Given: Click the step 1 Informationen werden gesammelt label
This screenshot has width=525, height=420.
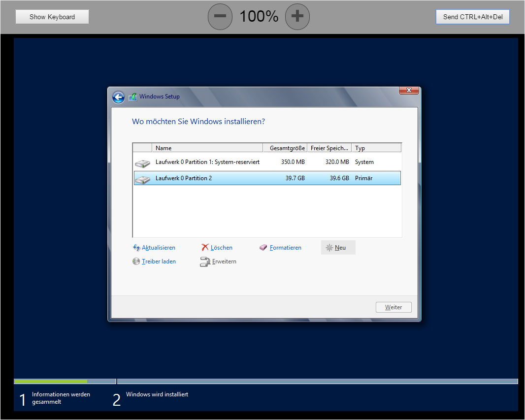Looking at the screenshot, I should (61, 398).
